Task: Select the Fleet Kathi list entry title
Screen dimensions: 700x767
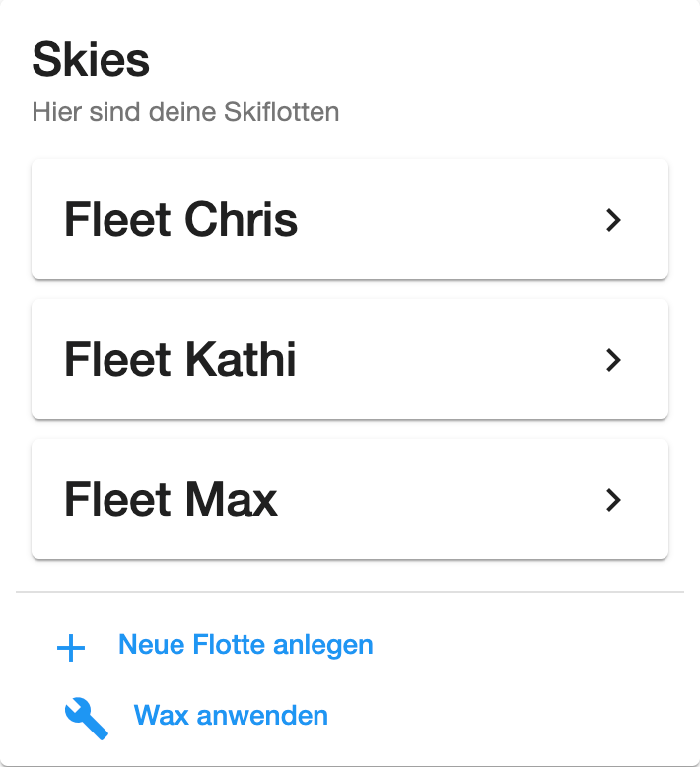Action: click(180, 360)
